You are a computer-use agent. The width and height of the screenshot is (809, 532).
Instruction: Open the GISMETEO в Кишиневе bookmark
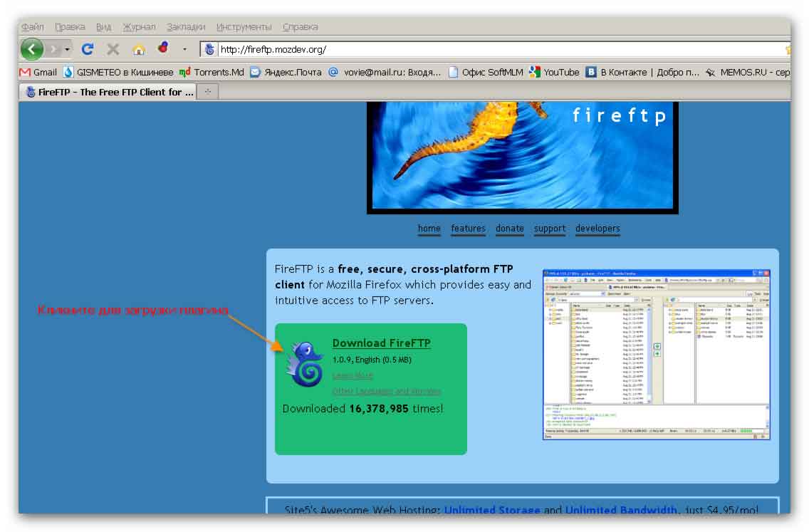coord(118,72)
